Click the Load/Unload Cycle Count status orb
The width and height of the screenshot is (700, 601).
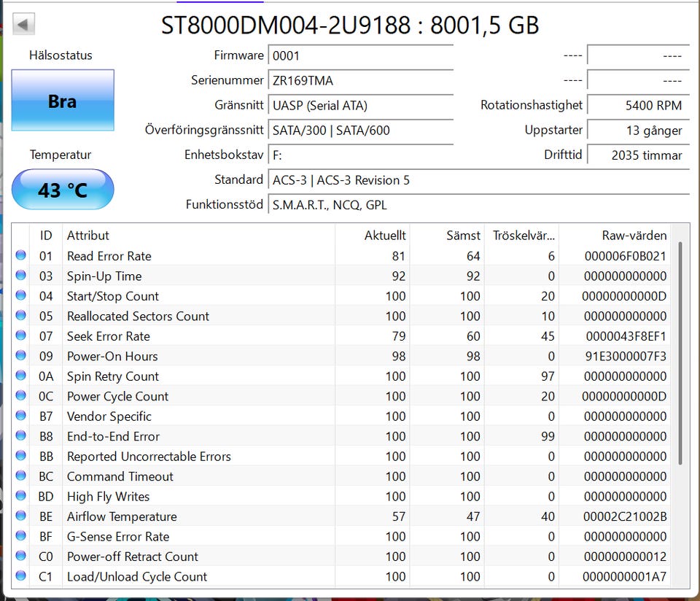tap(21, 576)
